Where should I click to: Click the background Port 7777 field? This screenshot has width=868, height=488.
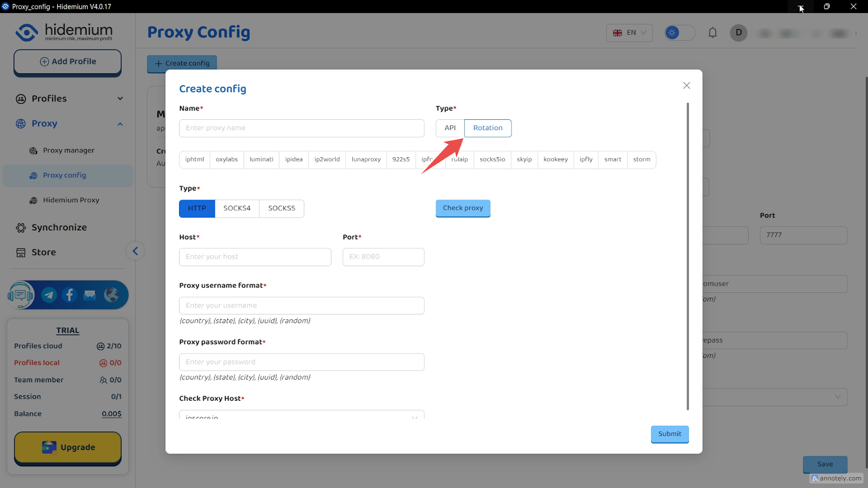[803, 235]
